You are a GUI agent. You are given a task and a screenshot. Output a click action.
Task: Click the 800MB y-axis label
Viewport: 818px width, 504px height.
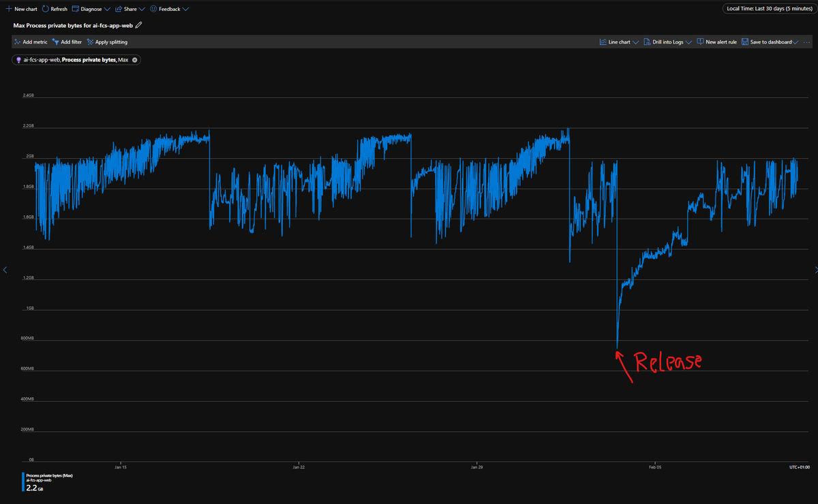point(28,338)
